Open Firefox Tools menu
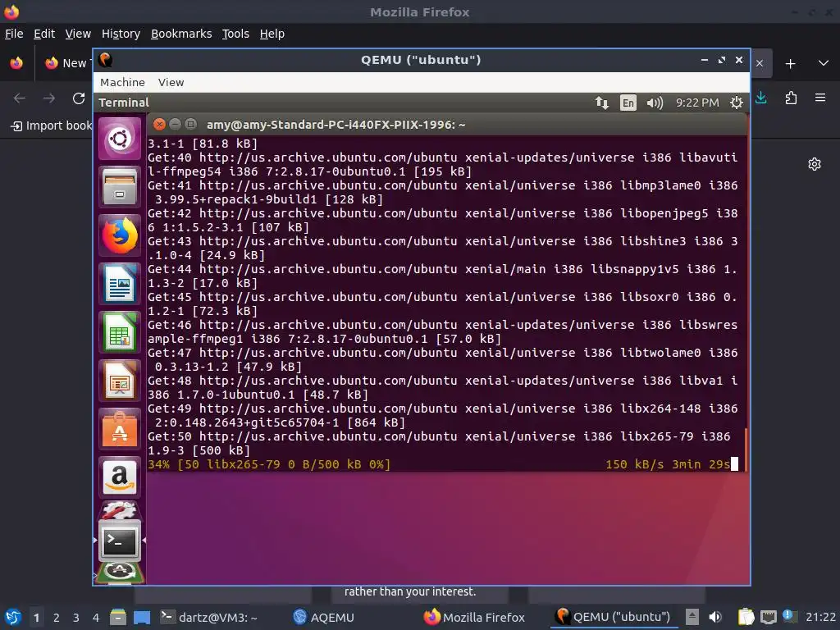Image resolution: width=840 pixels, height=630 pixels. pos(235,34)
